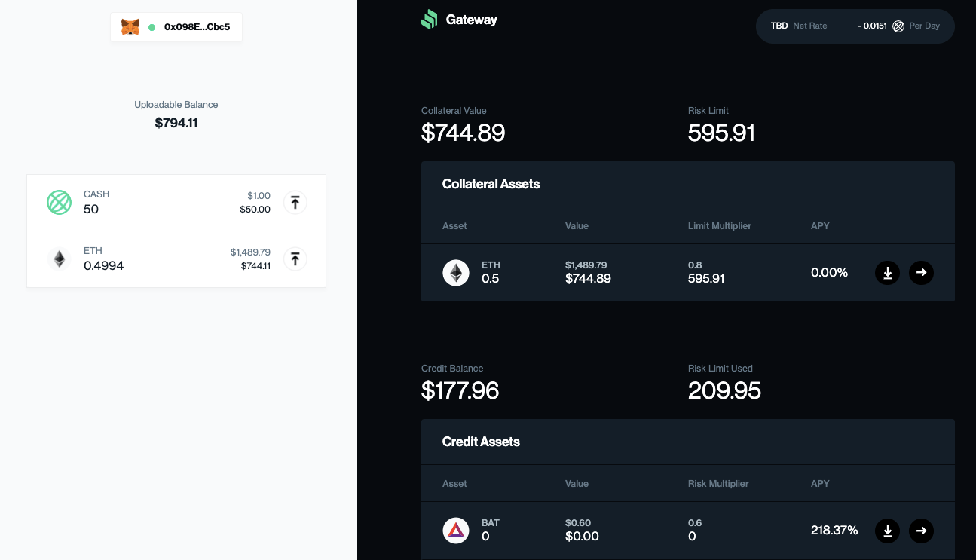This screenshot has width=976, height=560.
Task: Click the Asset column header in Collateral table
Action: pyautogui.click(x=454, y=226)
